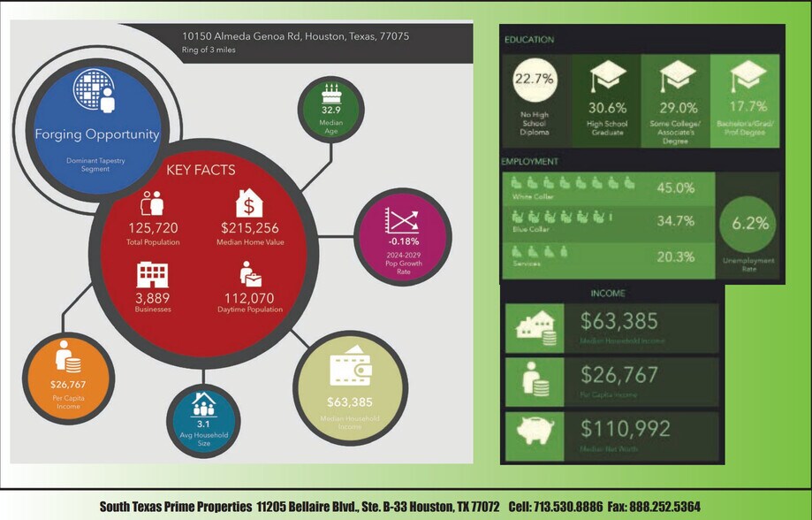The image size is (812, 520).
Task: Select the piggy bank Median Net Worth icon
Action: (x=535, y=430)
